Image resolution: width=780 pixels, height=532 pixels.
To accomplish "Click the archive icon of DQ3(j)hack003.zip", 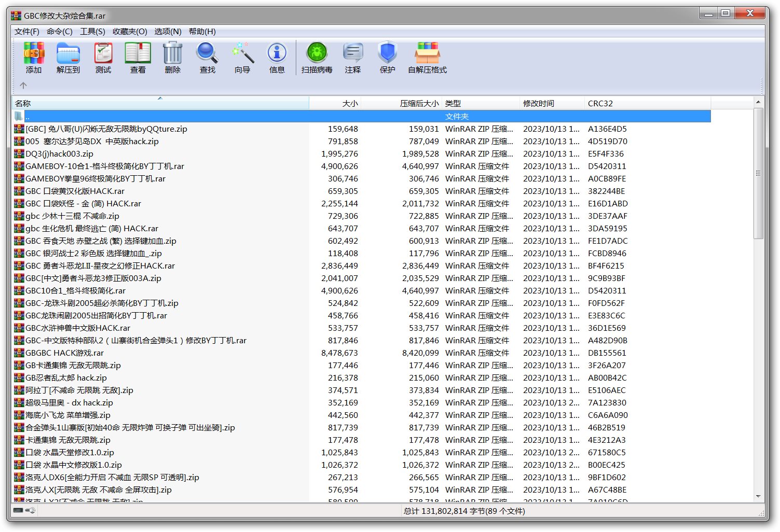I will point(19,153).
